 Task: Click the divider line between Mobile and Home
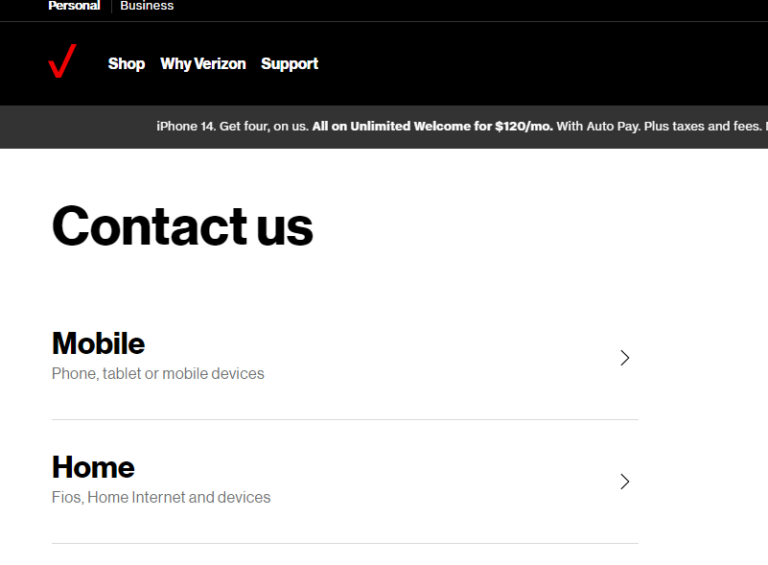point(345,420)
